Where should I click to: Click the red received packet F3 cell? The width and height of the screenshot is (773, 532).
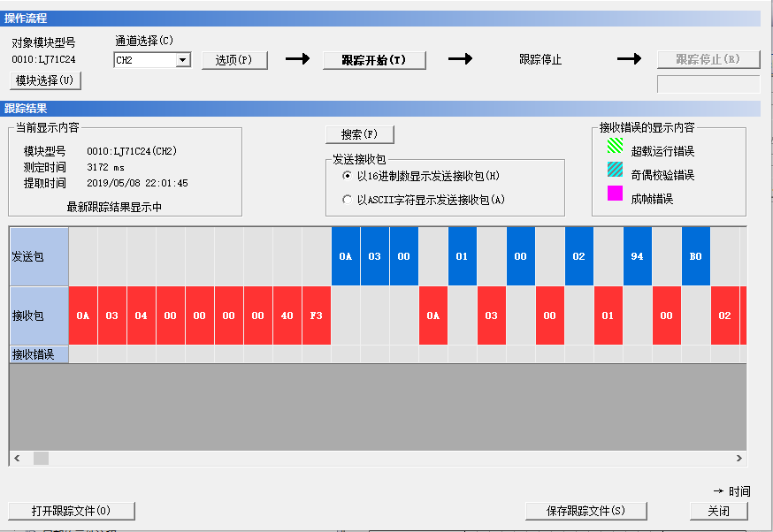pos(317,315)
